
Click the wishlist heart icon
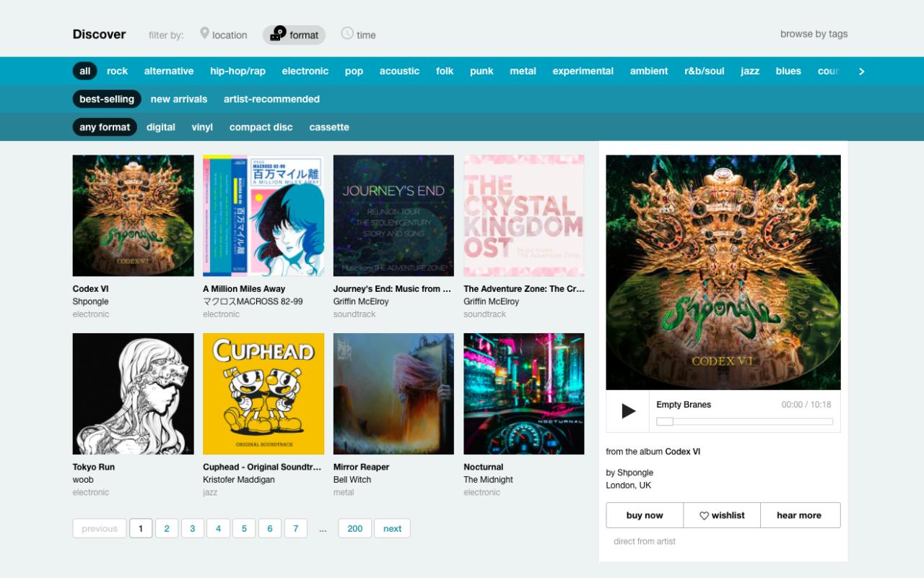click(x=704, y=516)
